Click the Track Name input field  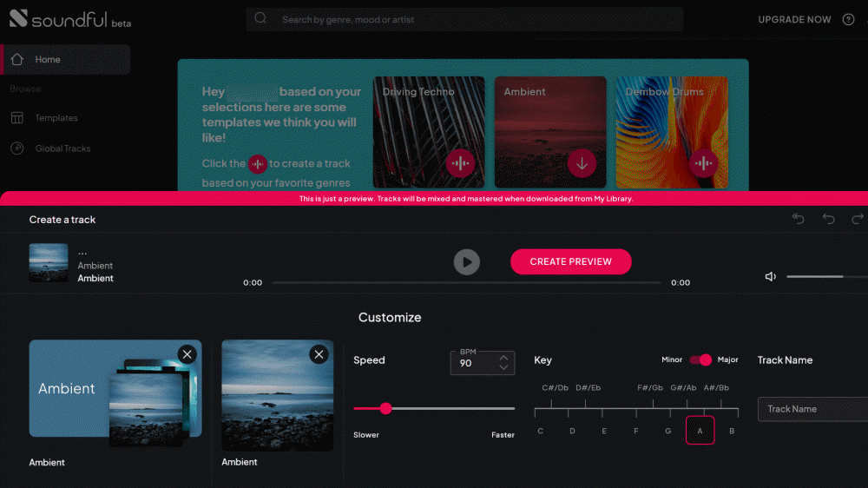click(812, 409)
